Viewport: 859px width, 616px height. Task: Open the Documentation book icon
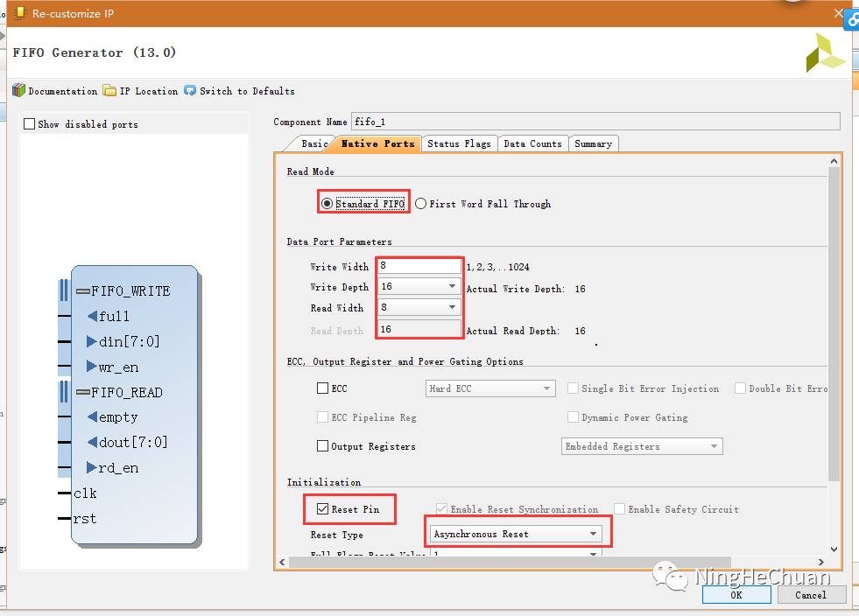pyautogui.click(x=18, y=91)
